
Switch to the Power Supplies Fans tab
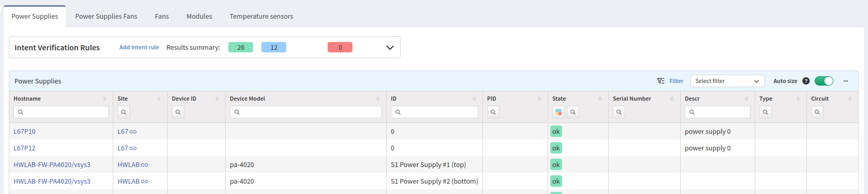coord(106,16)
